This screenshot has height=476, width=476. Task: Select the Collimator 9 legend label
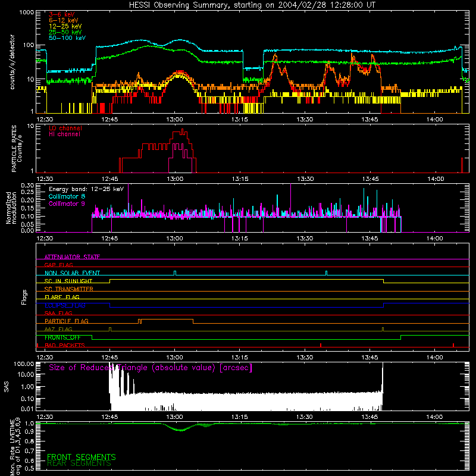(x=67, y=203)
